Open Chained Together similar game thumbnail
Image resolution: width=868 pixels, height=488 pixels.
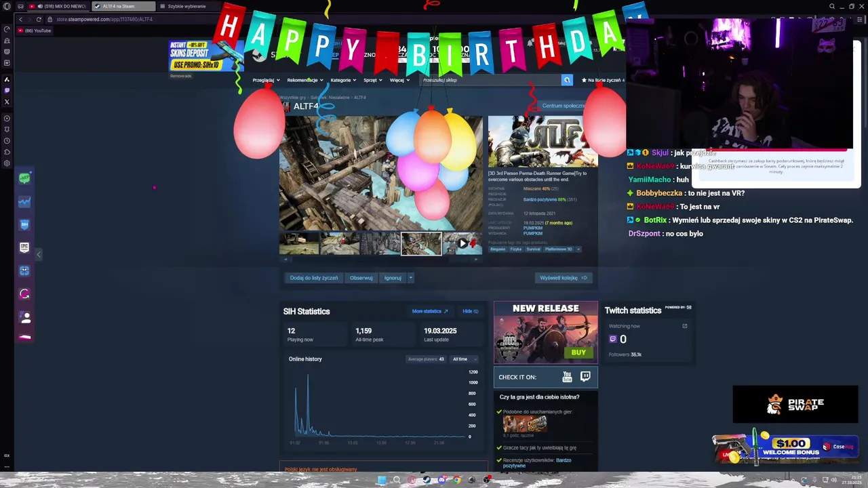pos(525,424)
